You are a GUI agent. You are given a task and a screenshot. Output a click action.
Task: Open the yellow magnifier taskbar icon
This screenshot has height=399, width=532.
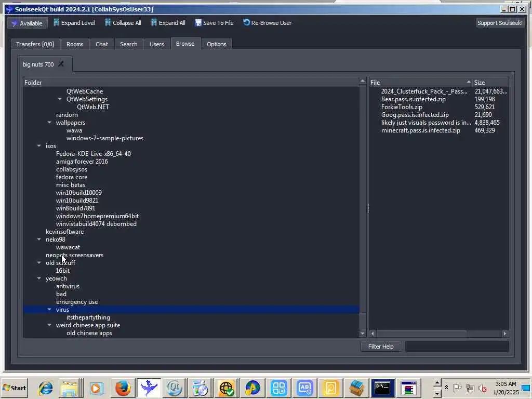pos(331,388)
